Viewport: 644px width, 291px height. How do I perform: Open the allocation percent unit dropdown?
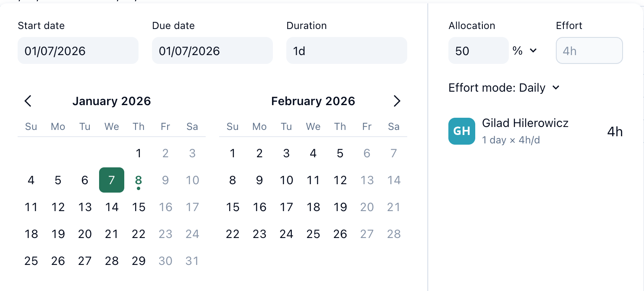click(525, 51)
